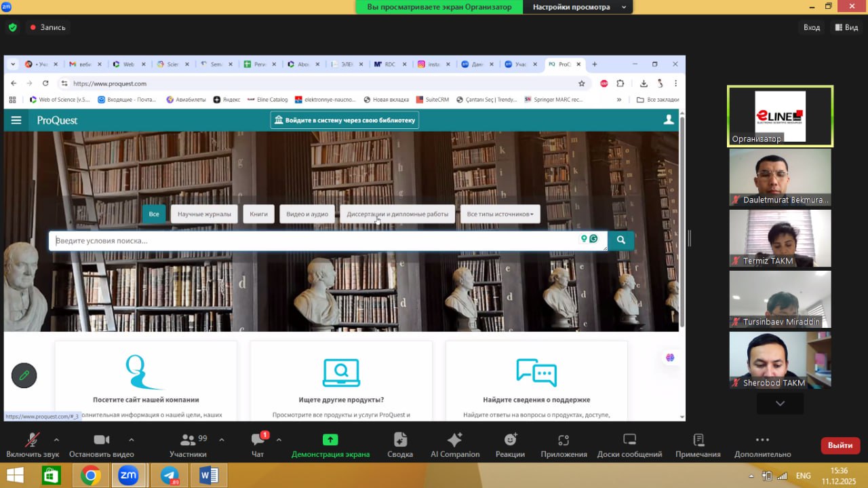Unmute microphone via Включить звук
Viewport: 868px width, 488px height.
tap(32, 440)
